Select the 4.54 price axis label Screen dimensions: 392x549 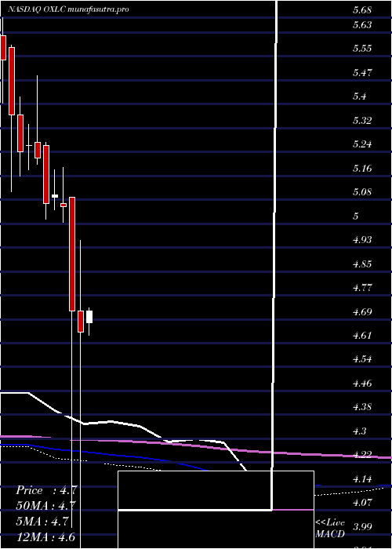[x=362, y=359]
